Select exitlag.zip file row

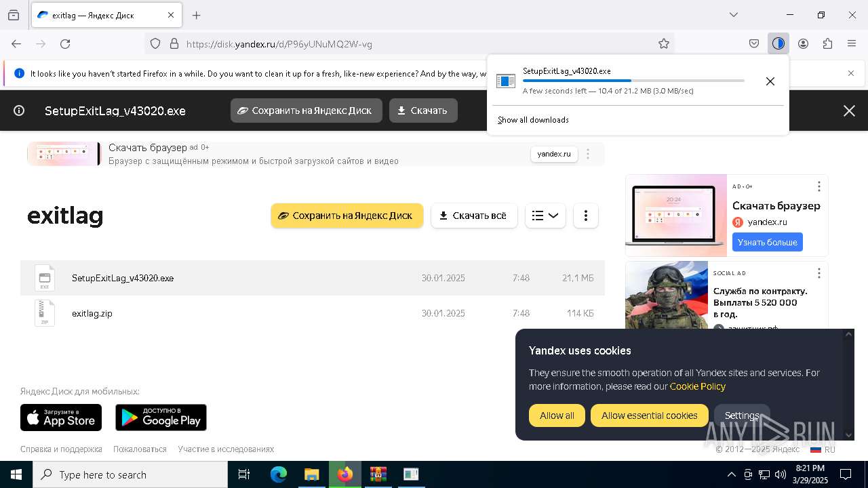[313, 313]
